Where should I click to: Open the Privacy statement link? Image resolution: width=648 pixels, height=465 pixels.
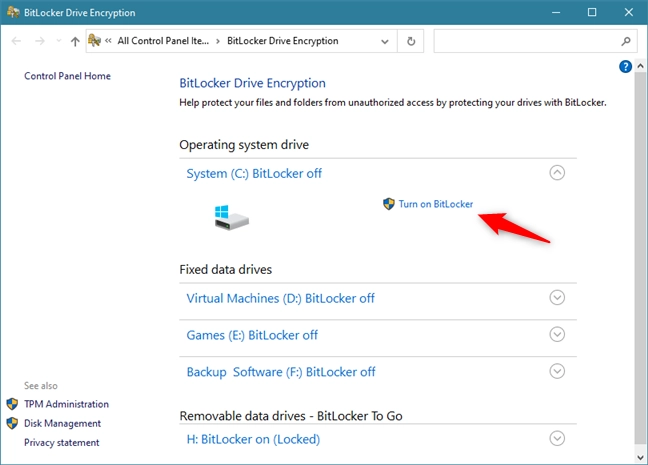pyautogui.click(x=62, y=443)
